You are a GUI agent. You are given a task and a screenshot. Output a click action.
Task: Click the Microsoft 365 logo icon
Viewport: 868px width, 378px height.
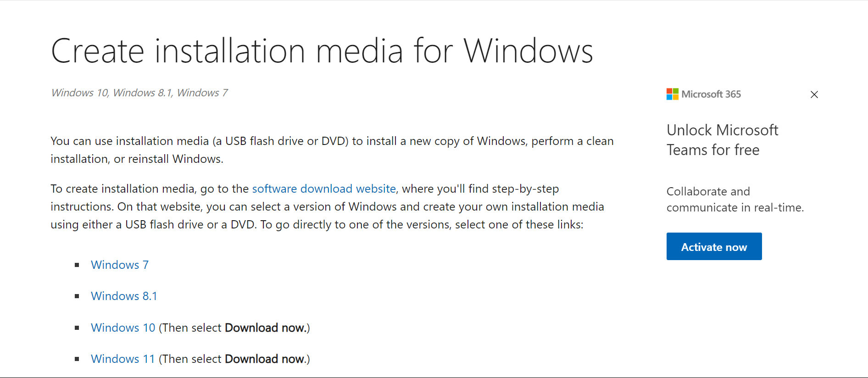coord(673,94)
